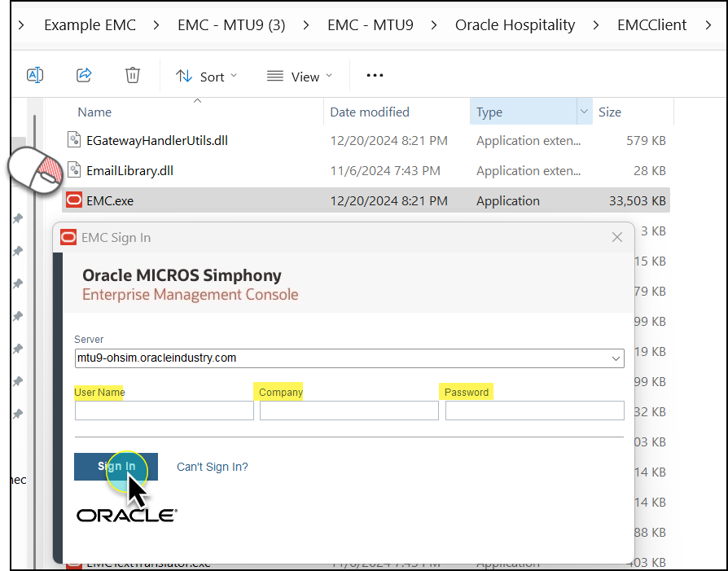Click the Can't Sign In? link
This screenshot has width=728, height=571.
point(213,468)
